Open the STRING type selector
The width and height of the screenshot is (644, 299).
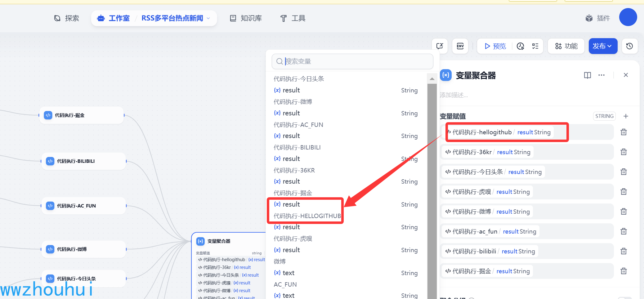(604, 116)
